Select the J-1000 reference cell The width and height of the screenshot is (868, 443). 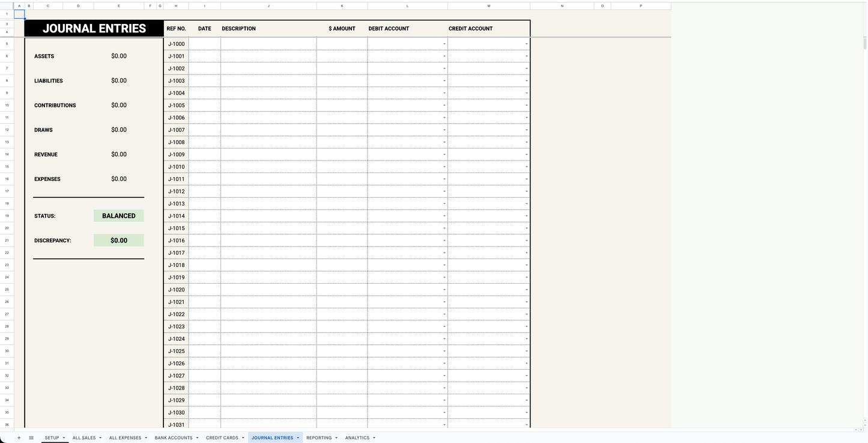point(176,43)
